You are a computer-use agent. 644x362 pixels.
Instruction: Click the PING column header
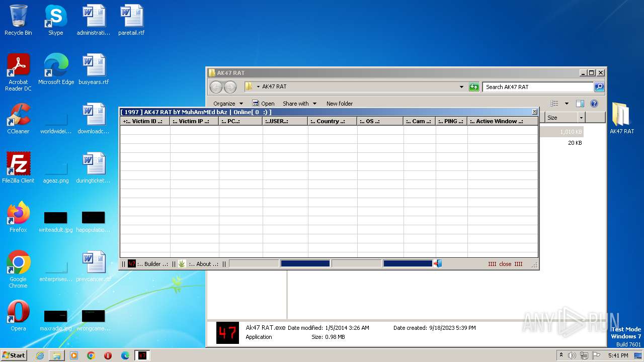[x=451, y=121]
